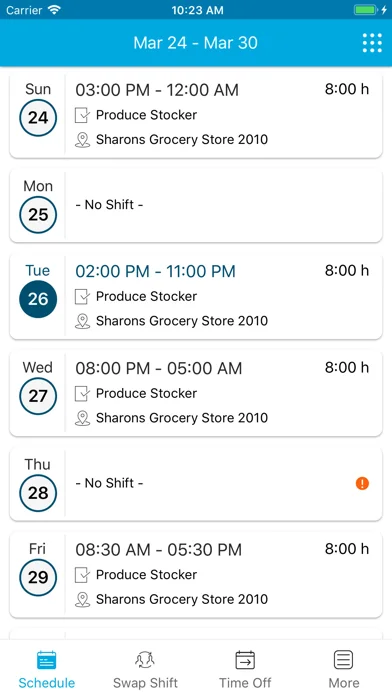Open the More tab
Image resolution: width=392 pixels, height=696 pixels.
344,669
